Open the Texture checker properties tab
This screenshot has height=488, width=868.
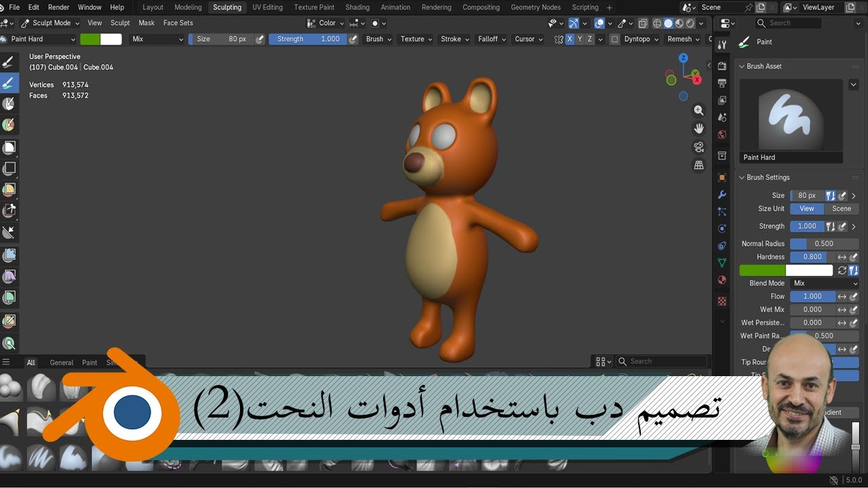click(x=722, y=301)
